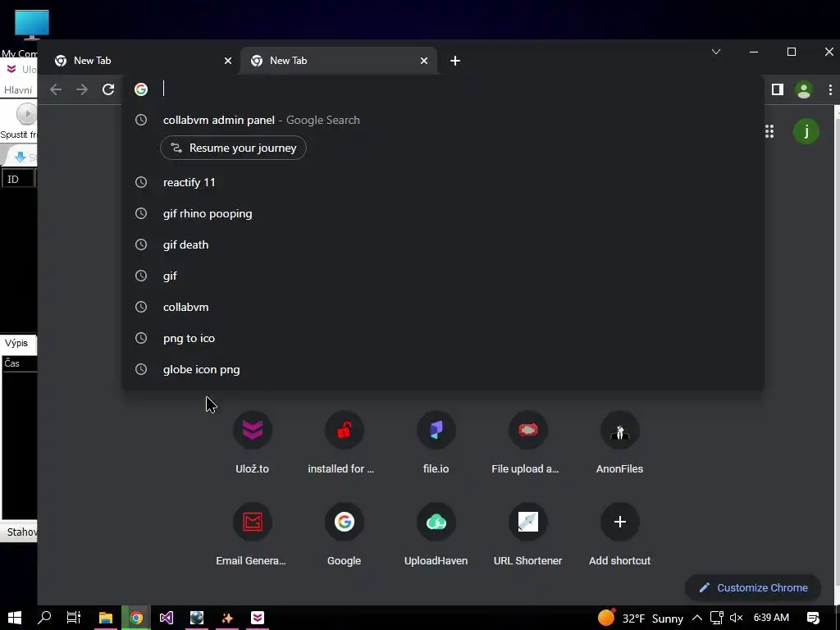Screen dimensions: 840x630
Task: Reload the page with the refresh icon
Action: (108, 89)
